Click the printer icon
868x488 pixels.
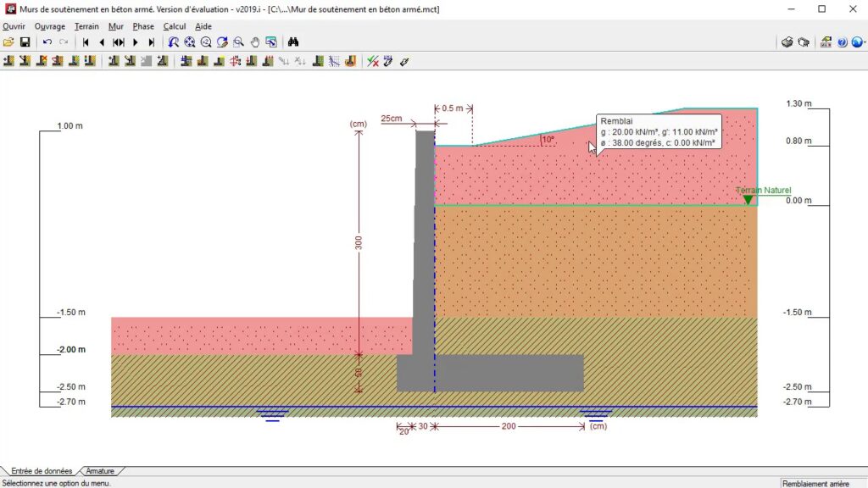tap(787, 42)
